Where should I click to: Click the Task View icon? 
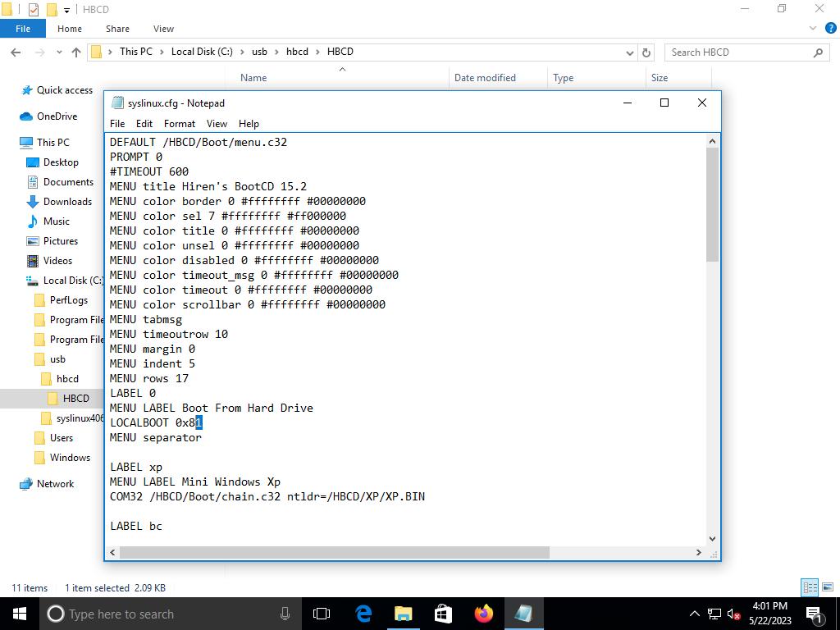point(322,614)
